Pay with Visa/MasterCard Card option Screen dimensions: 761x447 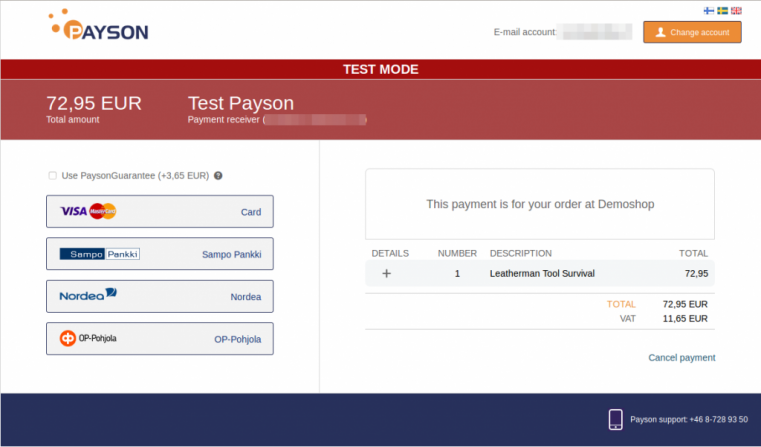(x=160, y=212)
